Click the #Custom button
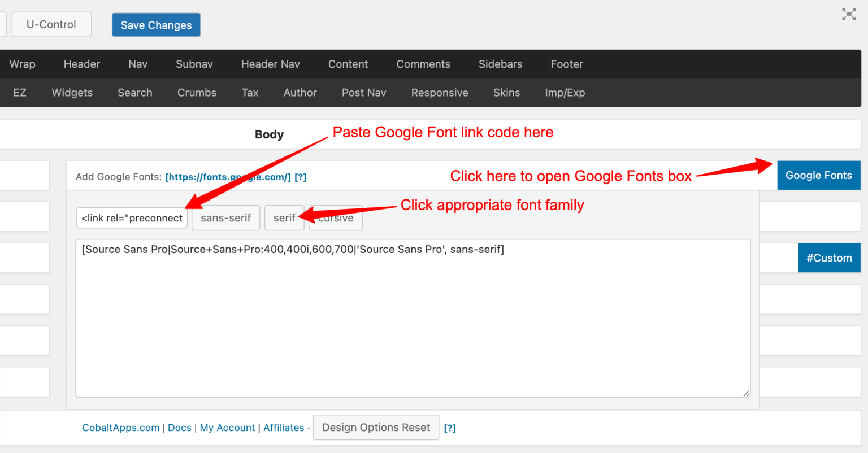 [x=829, y=258]
